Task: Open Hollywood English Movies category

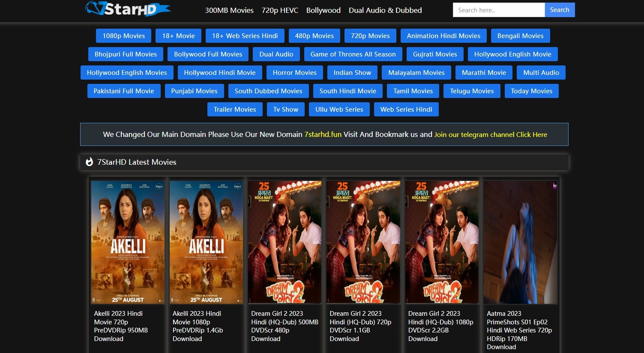Action: coord(127,73)
